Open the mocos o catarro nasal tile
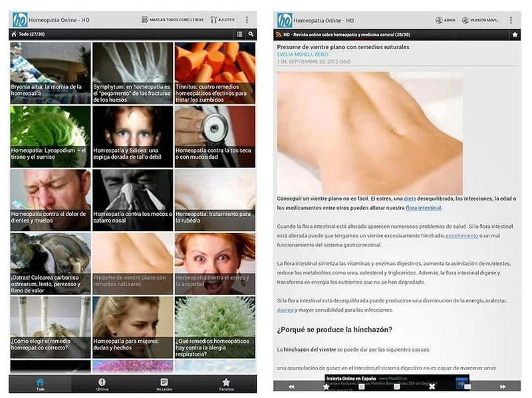The height and width of the screenshot is (398, 532). [132, 201]
